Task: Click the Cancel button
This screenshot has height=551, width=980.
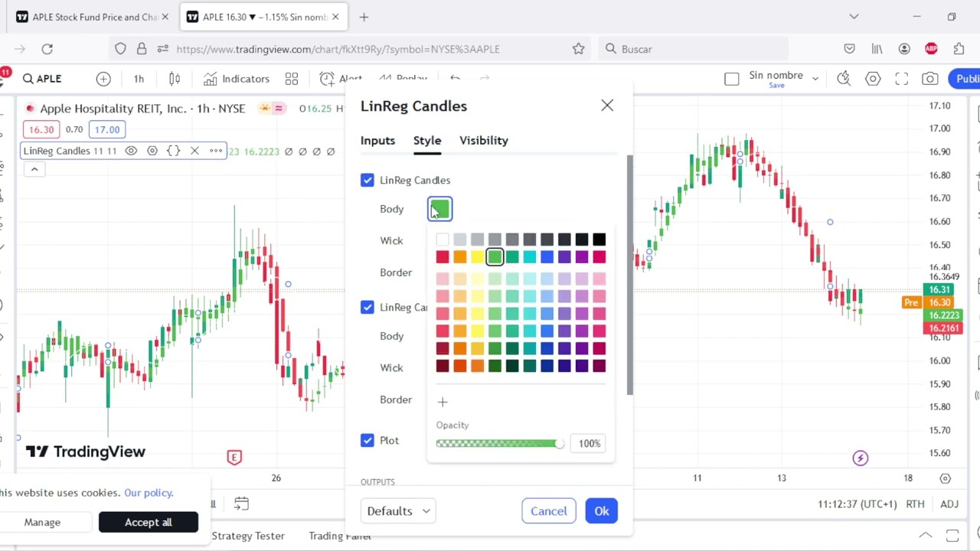Action: (548, 511)
